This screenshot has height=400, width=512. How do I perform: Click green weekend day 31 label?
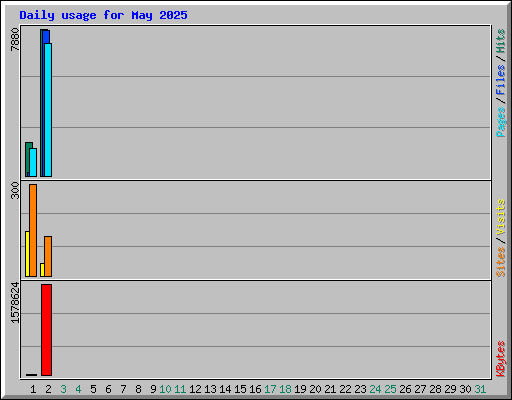point(480,389)
